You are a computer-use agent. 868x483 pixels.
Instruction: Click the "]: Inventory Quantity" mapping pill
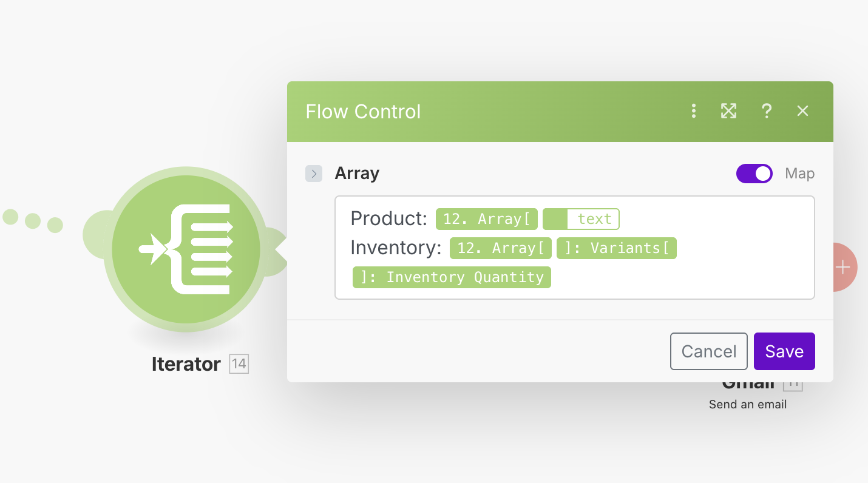452,277
